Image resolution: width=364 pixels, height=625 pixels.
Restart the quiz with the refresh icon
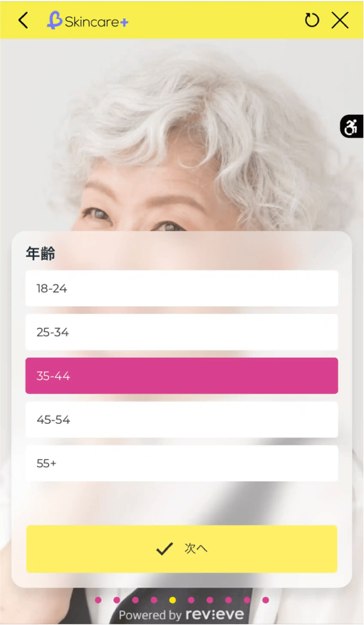click(312, 20)
